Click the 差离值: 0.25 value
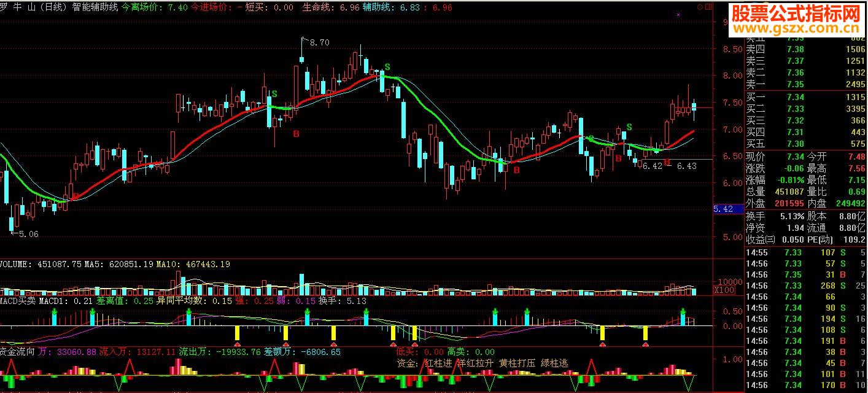 126,301
